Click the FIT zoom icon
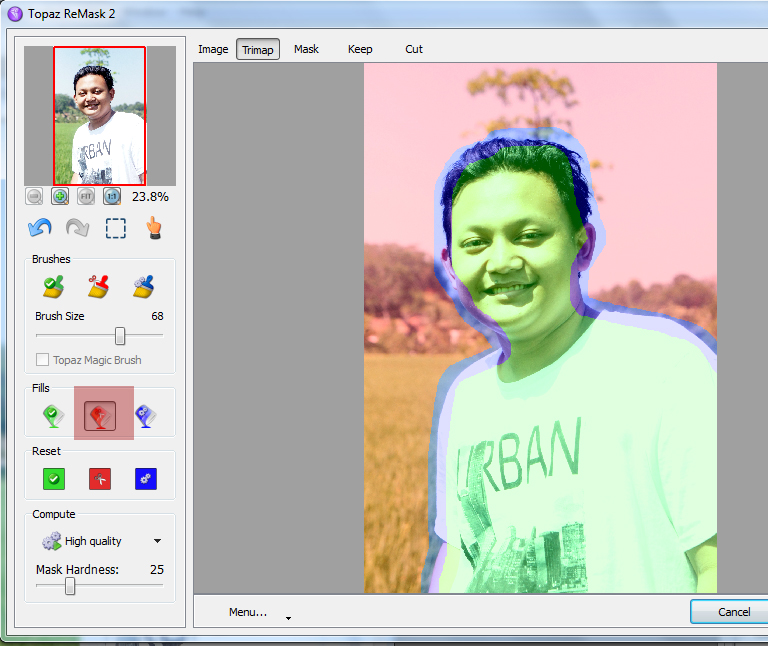768x646 pixels. (x=86, y=197)
